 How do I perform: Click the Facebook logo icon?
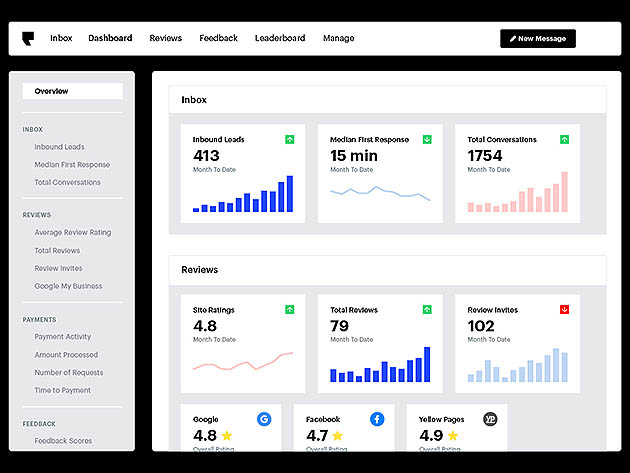pyautogui.click(x=377, y=419)
